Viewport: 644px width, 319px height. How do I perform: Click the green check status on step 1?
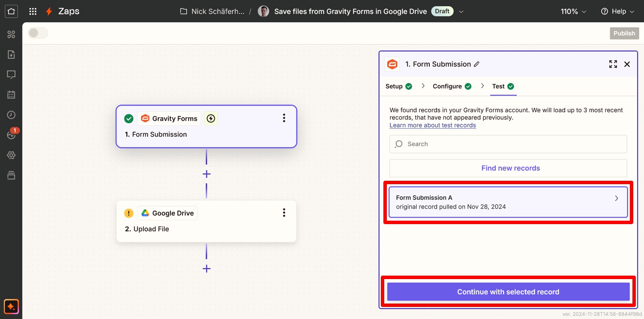point(128,118)
